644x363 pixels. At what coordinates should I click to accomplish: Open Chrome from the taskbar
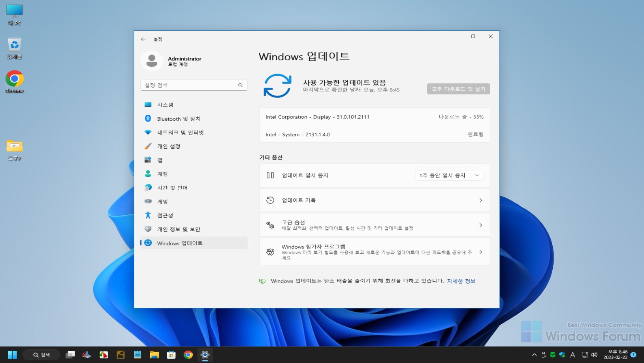(188, 355)
